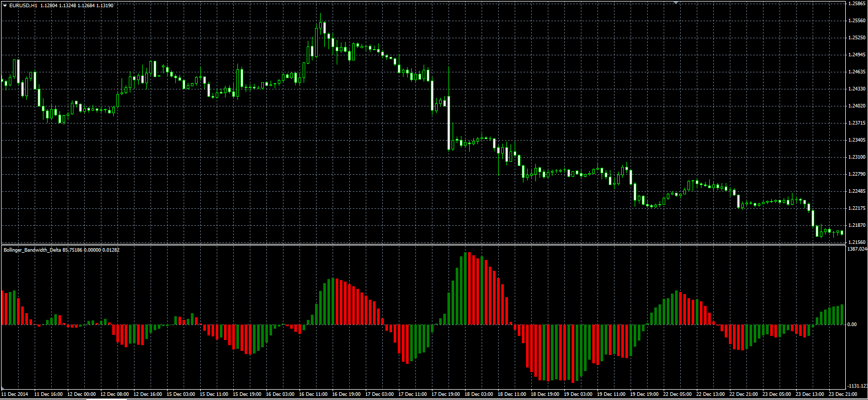Screen dimensions: 868x400
Task: Click the 1.23715 price on the scale
Action: click(x=857, y=123)
